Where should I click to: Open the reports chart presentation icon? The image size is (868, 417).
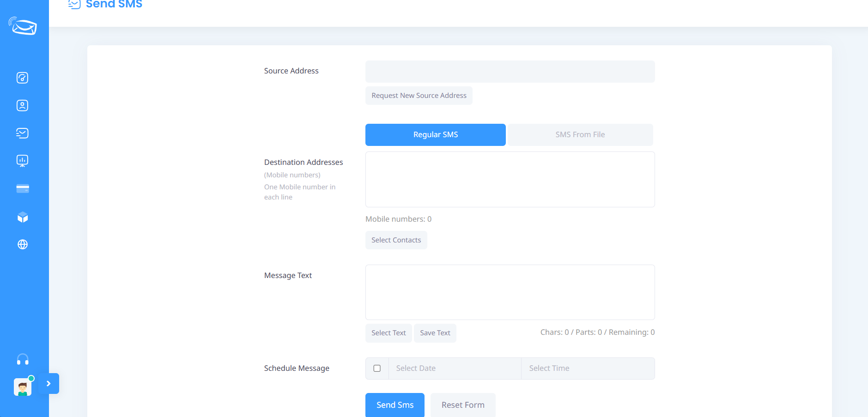[x=23, y=161]
